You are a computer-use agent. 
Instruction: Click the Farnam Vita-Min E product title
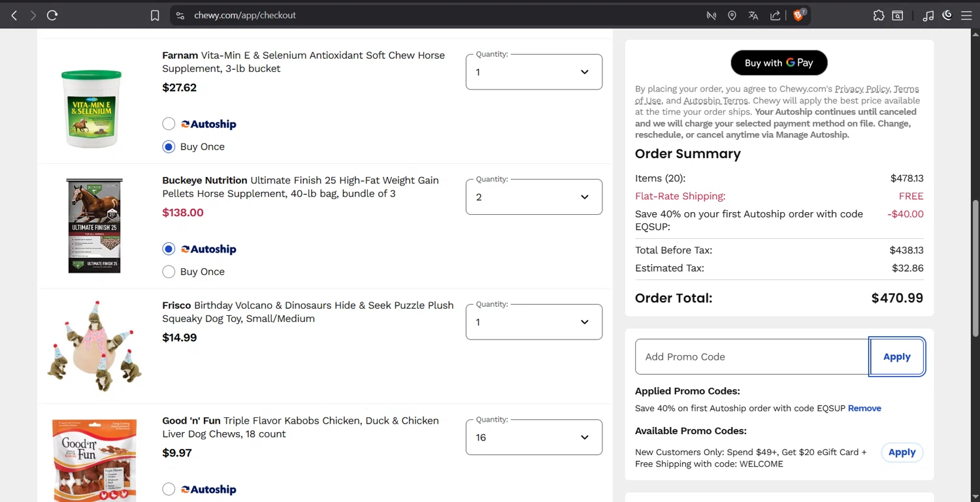(303, 62)
